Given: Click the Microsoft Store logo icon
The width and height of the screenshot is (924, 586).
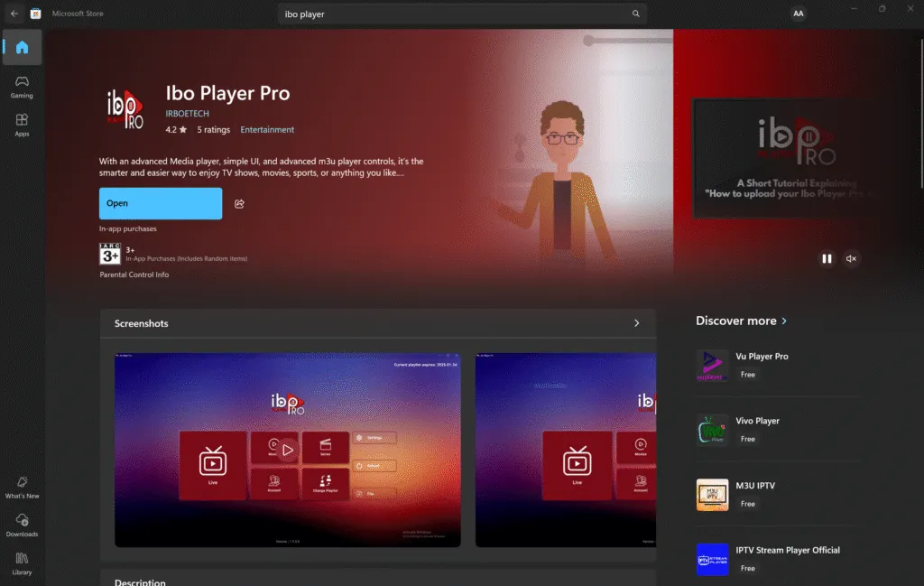Looking at the screenshot, I should click(35, 14).
